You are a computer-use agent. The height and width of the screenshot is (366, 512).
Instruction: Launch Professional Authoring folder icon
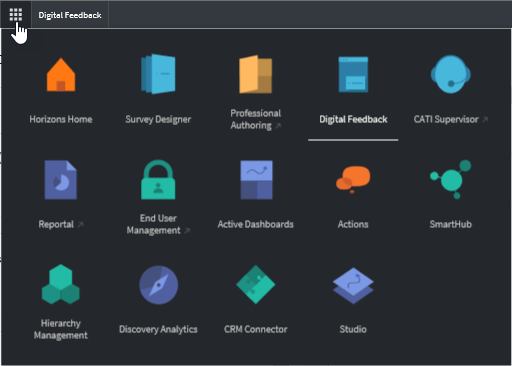tap(256, 74)
